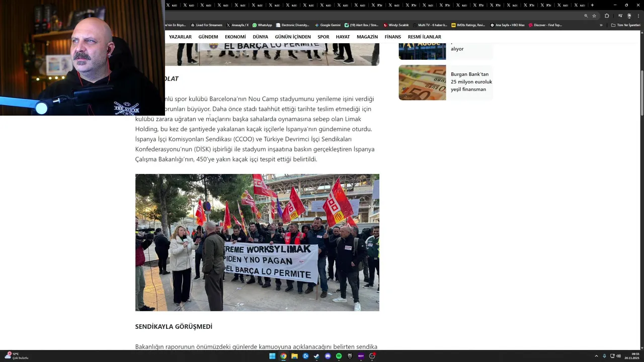This screenshot has width=644, height=362.
Task: Open the SPOR section
Action: 324,37
